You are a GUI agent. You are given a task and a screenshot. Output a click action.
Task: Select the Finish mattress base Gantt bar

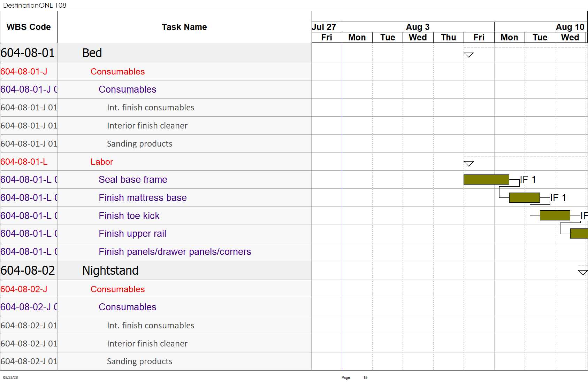click(524, 197)
